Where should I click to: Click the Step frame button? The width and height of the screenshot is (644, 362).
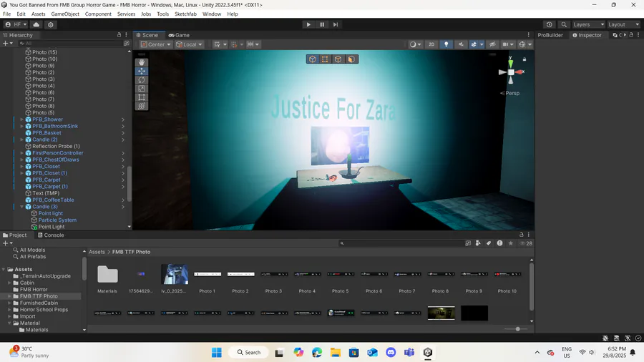[336, 24]
